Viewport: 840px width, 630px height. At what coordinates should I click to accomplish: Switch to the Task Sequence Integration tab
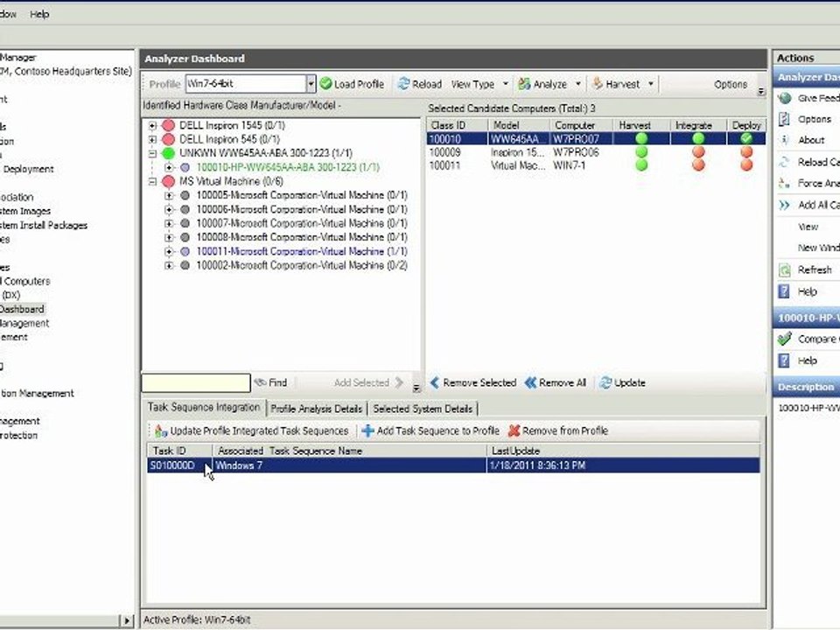(x=204, y=408)
